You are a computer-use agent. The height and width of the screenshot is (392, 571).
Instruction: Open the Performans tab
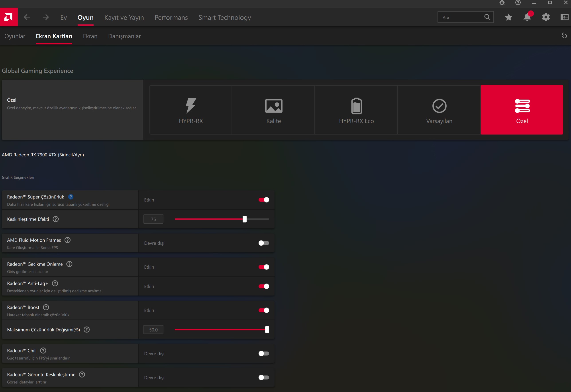click(171, 18)
